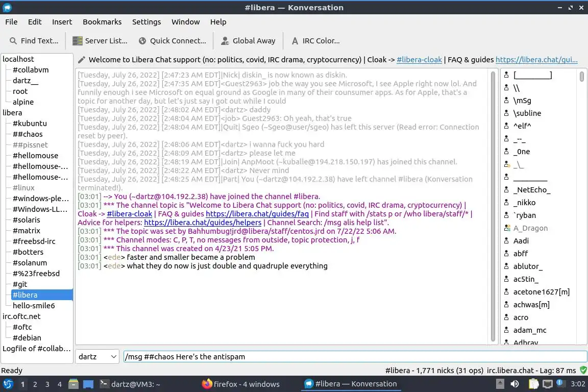Click the removable media tray icon
This screenshot has height=392, width=588.
tap(500, 384)
